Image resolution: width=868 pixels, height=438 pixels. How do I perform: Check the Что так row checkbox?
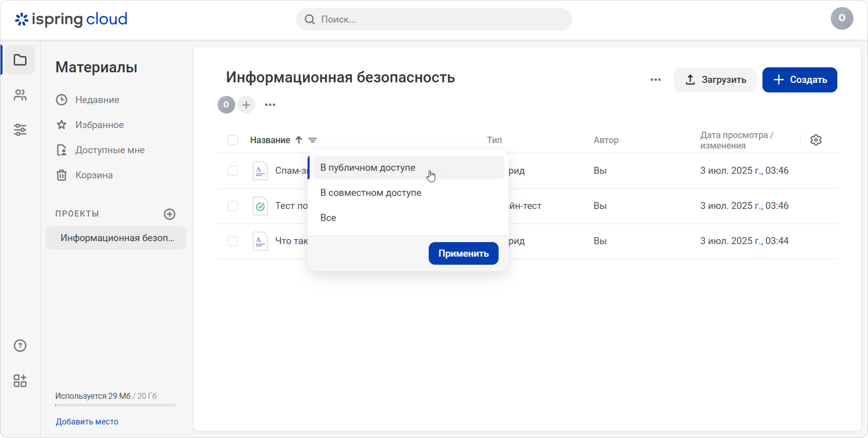(x=232, y=241)
